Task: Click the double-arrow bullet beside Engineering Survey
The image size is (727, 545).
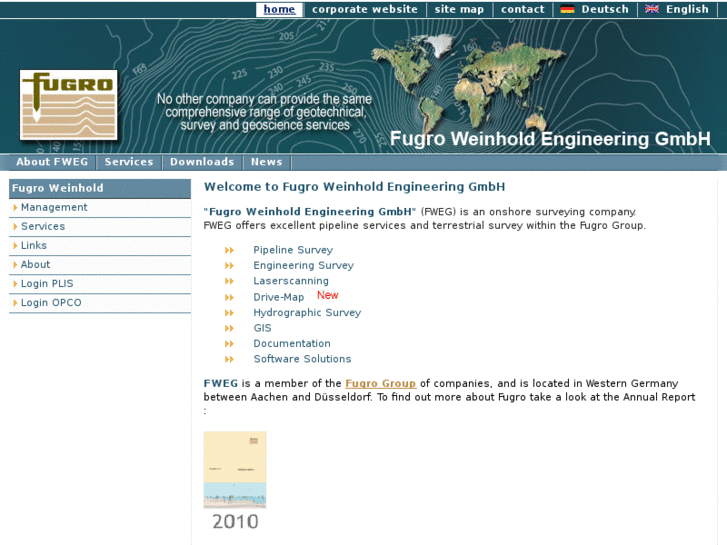Action: pos(229,266)
